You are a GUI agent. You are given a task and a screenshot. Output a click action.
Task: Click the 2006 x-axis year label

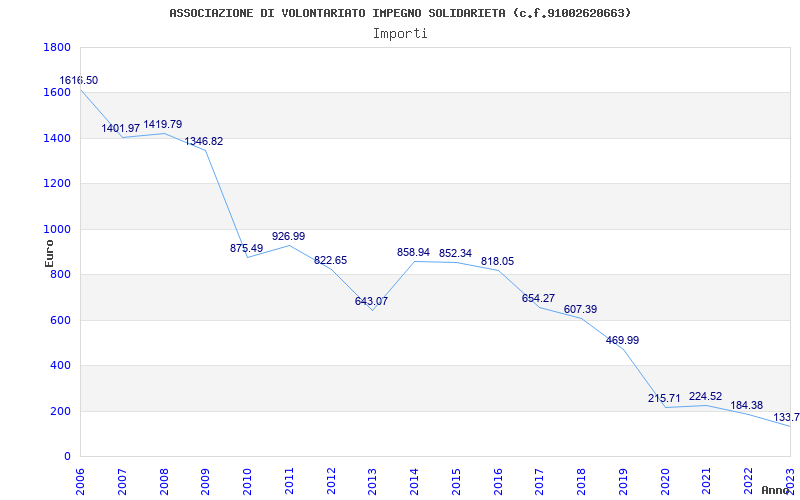pos(81,481)
